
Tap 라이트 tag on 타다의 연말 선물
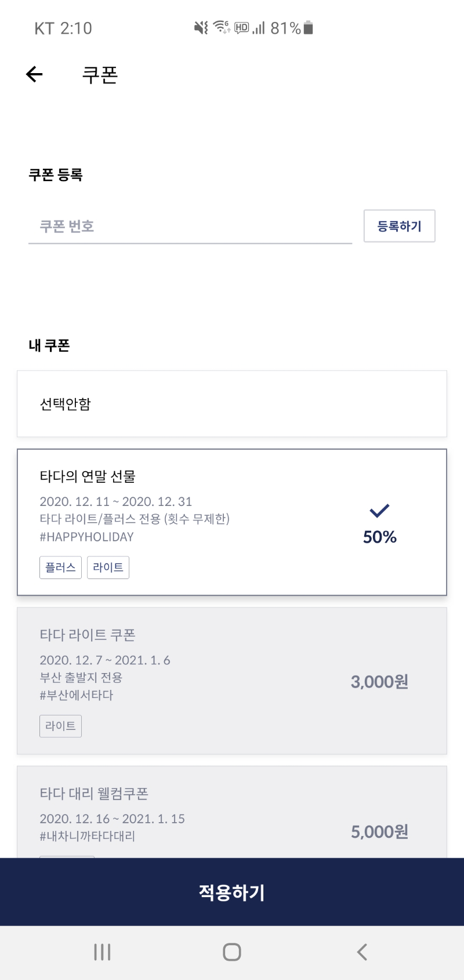108,567
